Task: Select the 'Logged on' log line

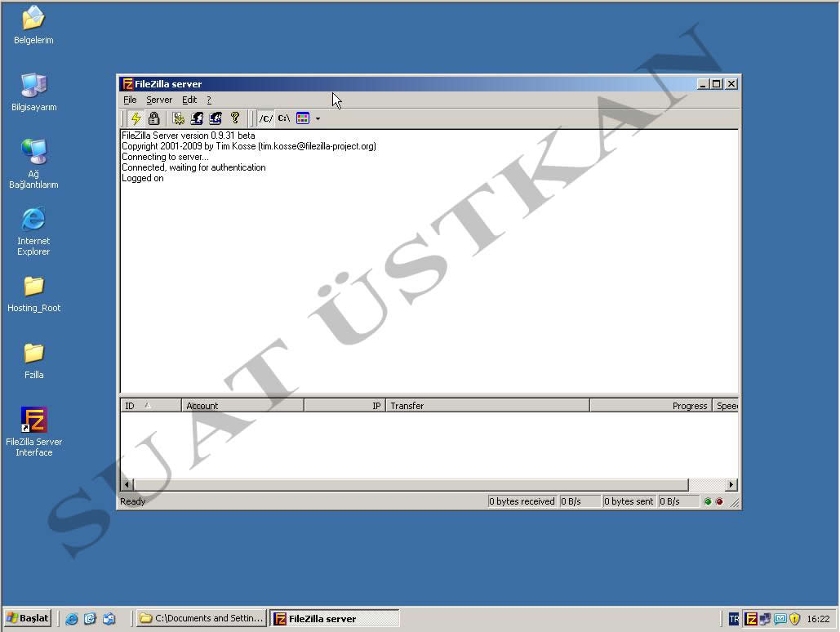Action: 143,178
